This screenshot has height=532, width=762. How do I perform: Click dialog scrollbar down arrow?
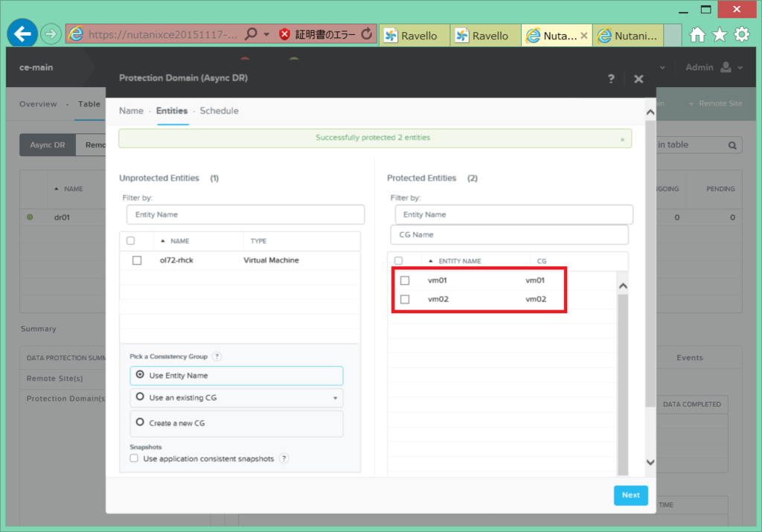[650, 462]
